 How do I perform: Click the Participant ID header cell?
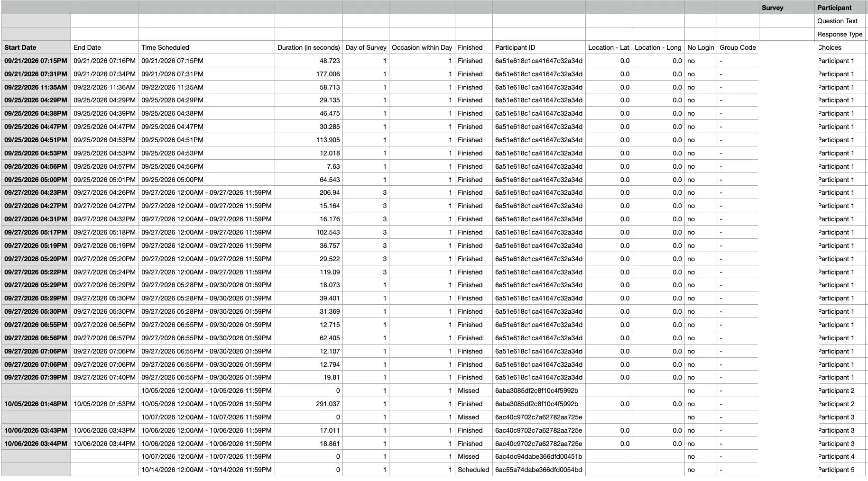[x=539, y=47]
